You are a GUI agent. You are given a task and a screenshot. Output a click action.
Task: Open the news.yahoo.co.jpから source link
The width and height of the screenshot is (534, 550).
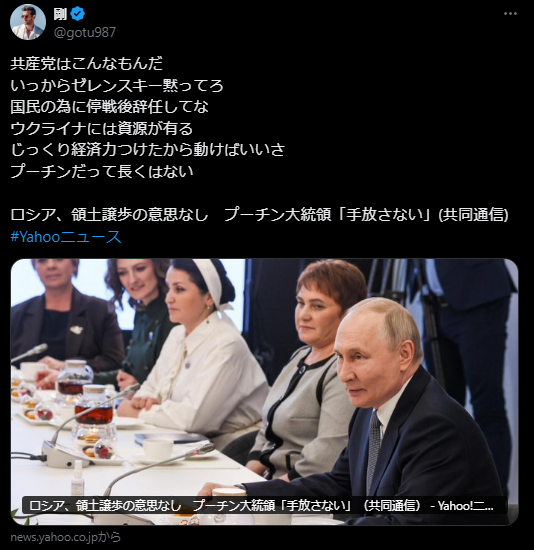(x=65, y=537)
